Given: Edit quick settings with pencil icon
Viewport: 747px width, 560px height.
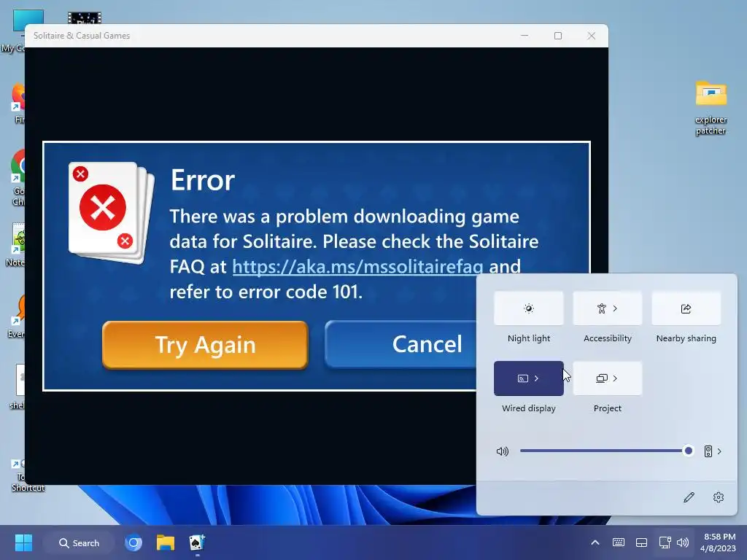Looking at the screenshot, I should 689,497.
